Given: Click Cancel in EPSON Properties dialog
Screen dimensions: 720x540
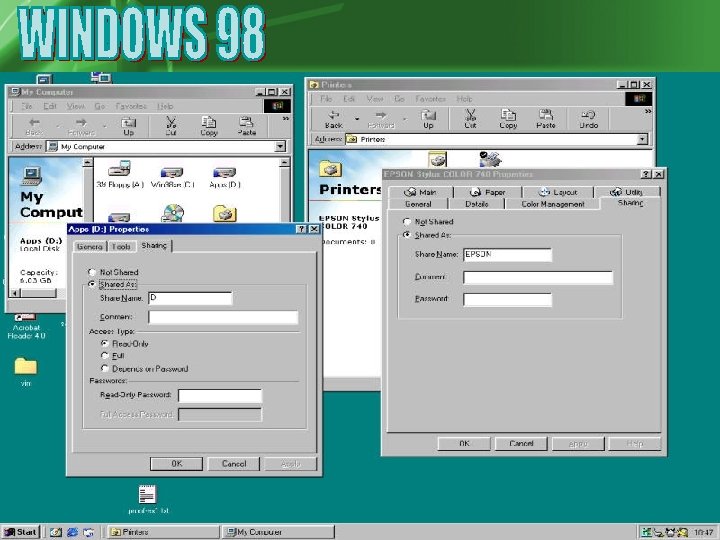Looking at the screenshot, I should coord(521,444).
